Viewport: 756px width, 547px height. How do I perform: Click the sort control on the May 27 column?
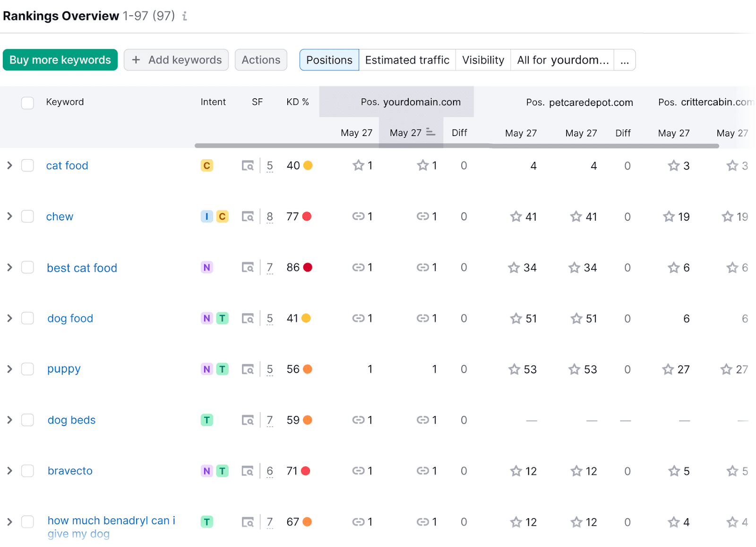(430, 132)
